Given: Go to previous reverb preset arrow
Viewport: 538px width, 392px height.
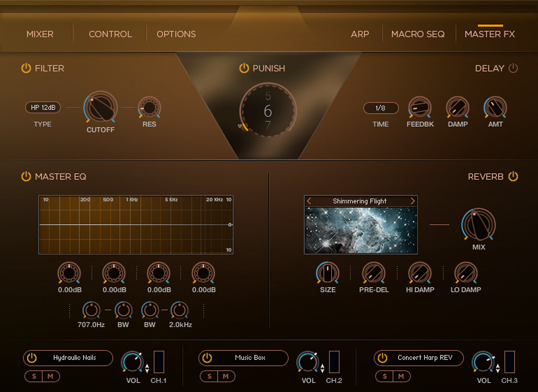Looking at the screenshot, I should tap(309, 201).
